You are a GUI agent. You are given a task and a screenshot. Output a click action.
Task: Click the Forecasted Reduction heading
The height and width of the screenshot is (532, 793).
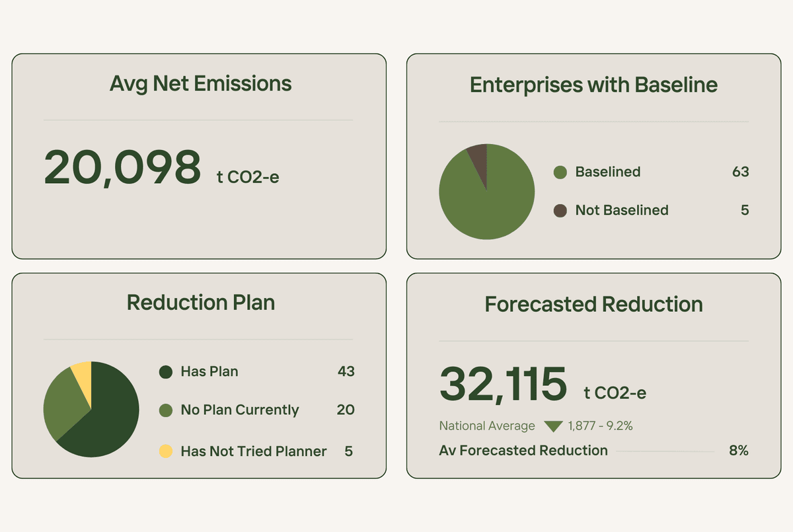[x=593, y=304]
